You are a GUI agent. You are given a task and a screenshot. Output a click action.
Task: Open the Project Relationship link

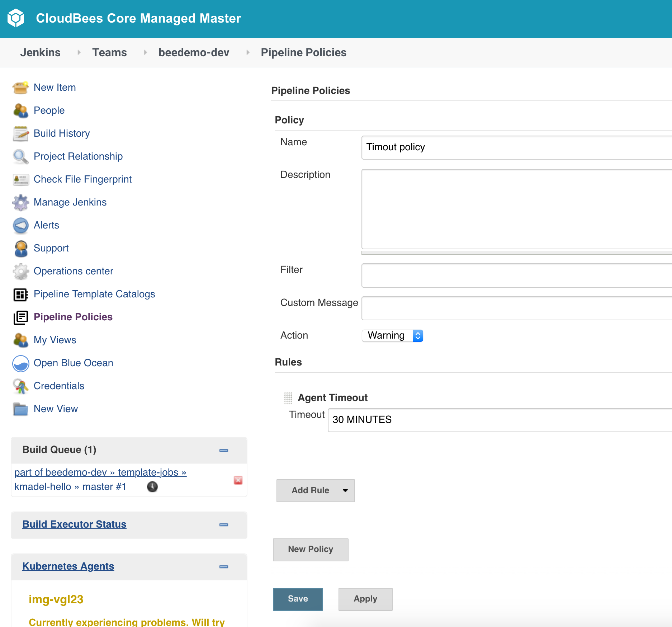(x=78, y=156)
